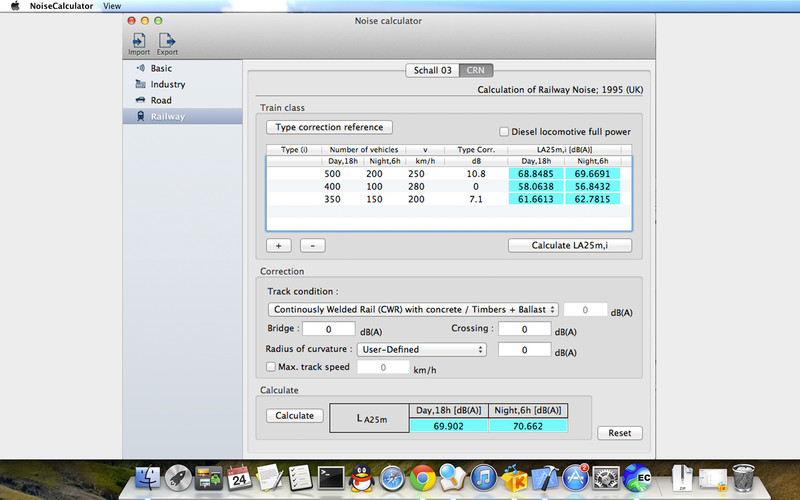Switch to the Schall 03 tab

[432, 70]
